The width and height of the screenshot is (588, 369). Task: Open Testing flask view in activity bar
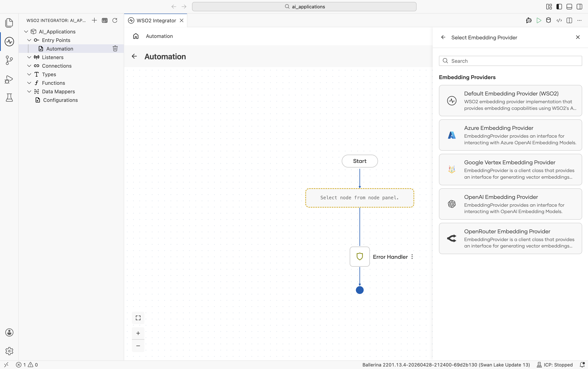[9, 98]
